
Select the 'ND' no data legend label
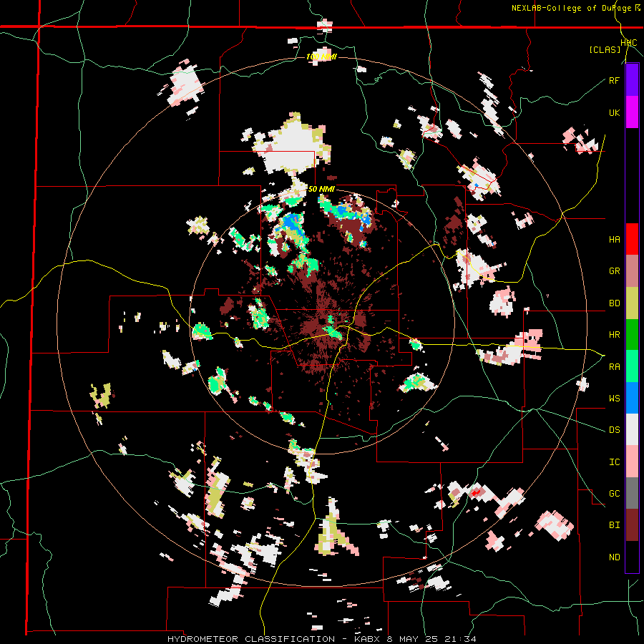click(614, 557)
